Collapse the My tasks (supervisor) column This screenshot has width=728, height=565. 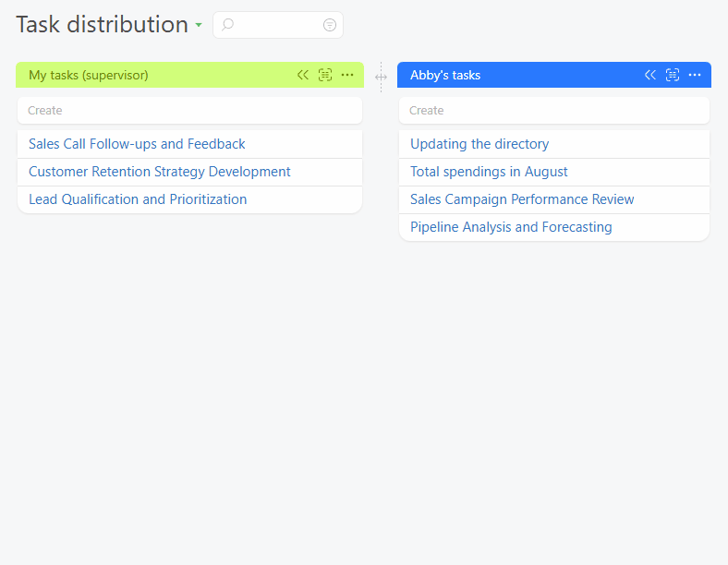303,75
